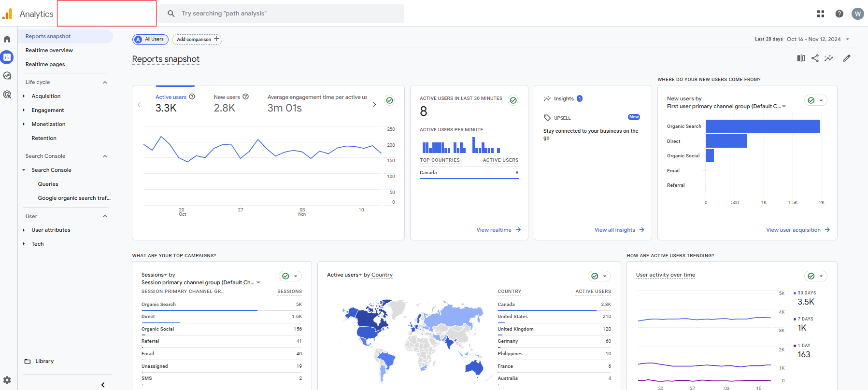Add a comparison

(x=197, y=39)
